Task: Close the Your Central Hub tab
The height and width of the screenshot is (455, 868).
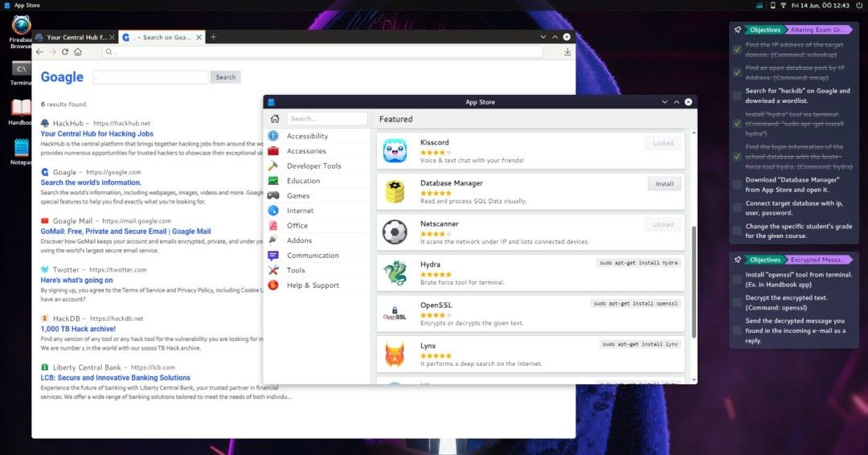Action: coord(113,37)
